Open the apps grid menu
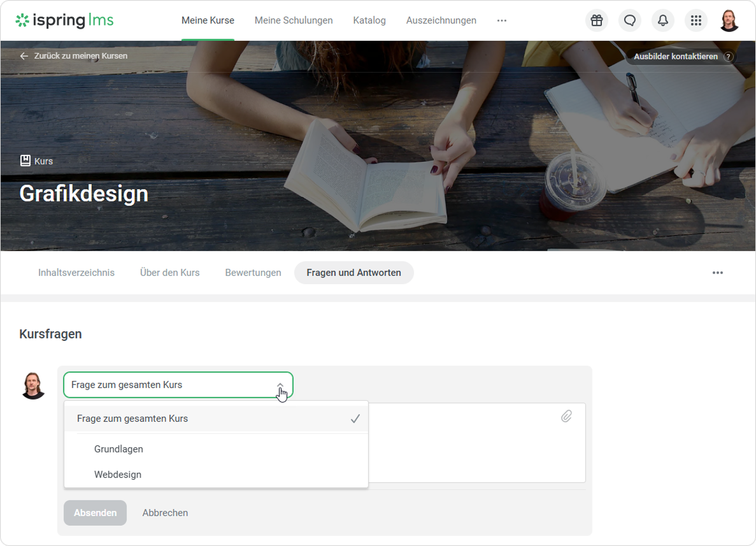Screen dimensions: 756x546 click(x=695, y=20)
